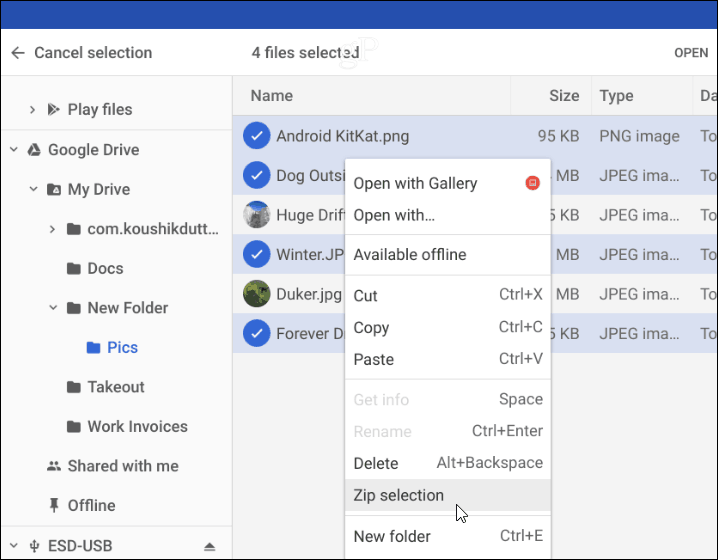Click the New Folder folder icon

click(73, 308)
